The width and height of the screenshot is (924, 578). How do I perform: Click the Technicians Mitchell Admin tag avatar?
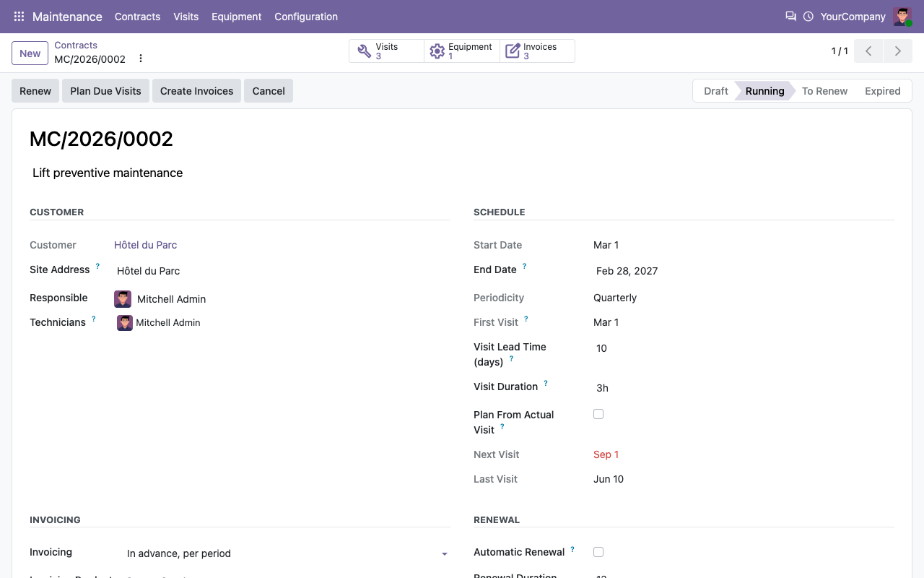(x=125, y=323)
